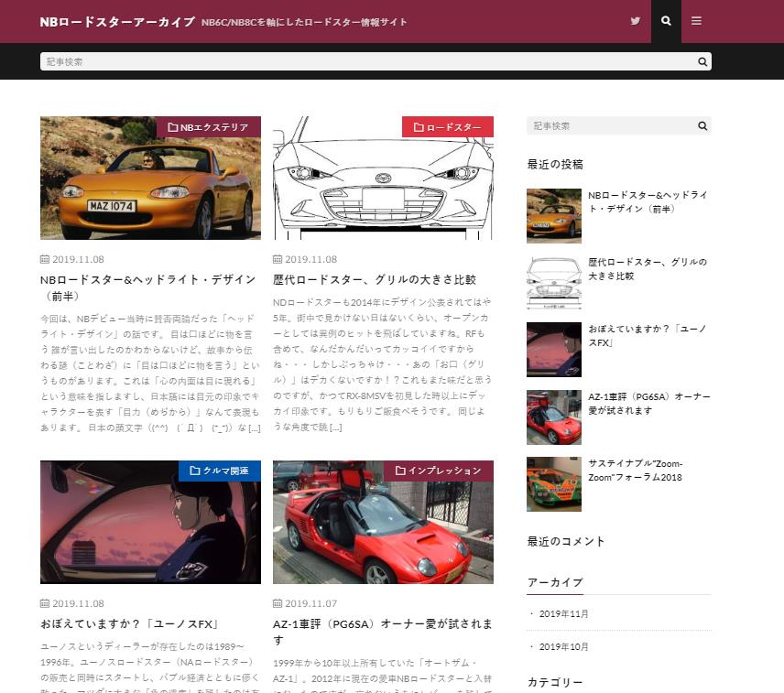Open the NBエクステリア category badge
The image size is (784, 693).
pyautogui.click(x=209, y=127)
